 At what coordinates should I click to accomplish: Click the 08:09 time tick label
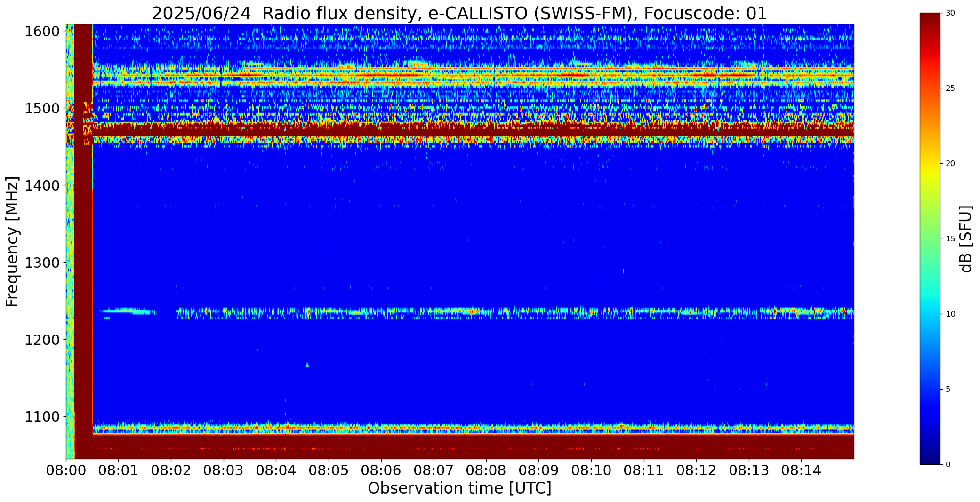[x=538, y=470]
